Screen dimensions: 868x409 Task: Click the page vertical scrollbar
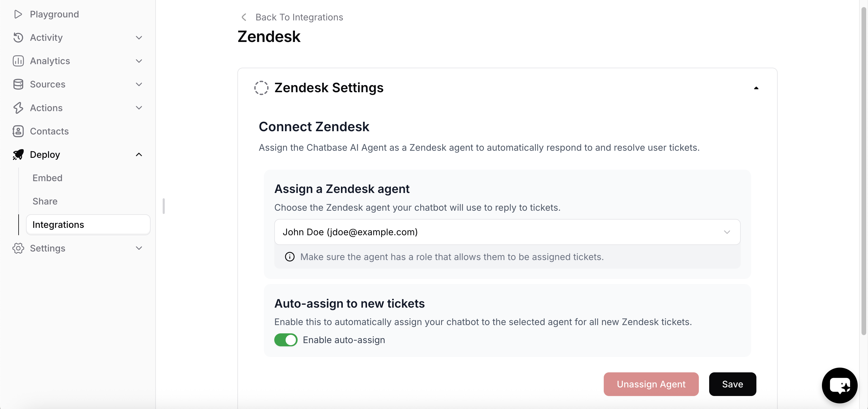tap(863, 168)
